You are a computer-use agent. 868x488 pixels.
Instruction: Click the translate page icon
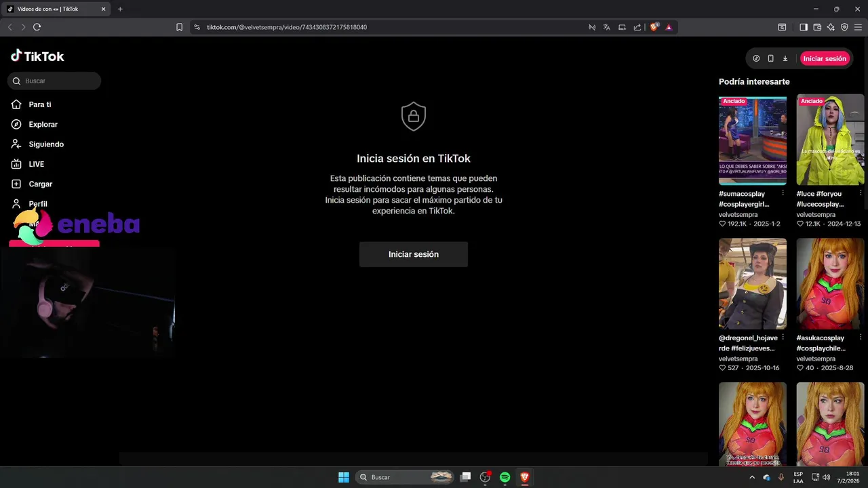tap(607, 27)
